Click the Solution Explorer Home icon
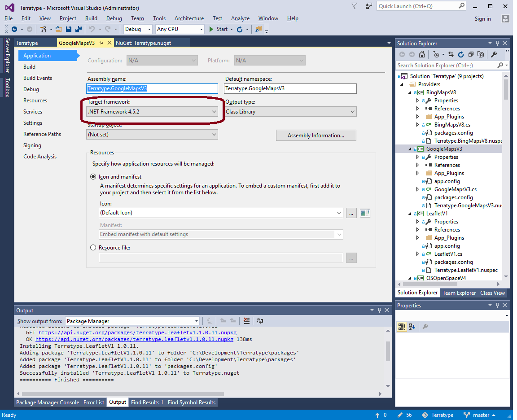 tap(422, 54)
